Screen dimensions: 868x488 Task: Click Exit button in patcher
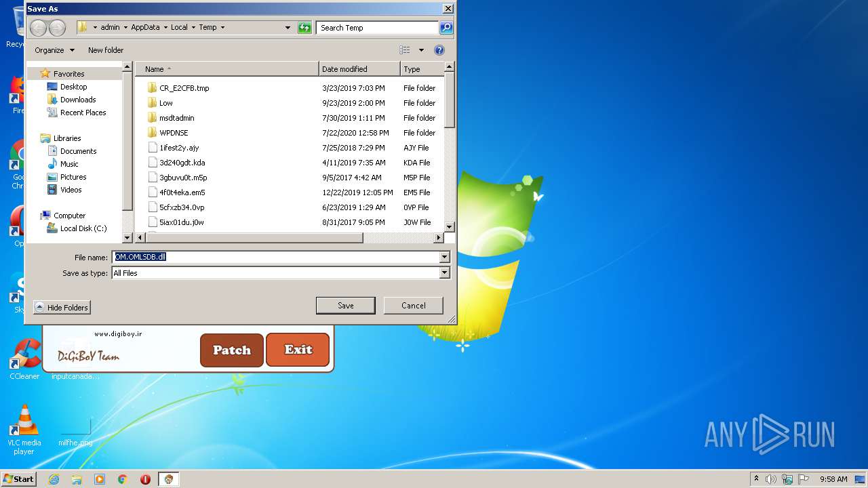tap(298, 350)
